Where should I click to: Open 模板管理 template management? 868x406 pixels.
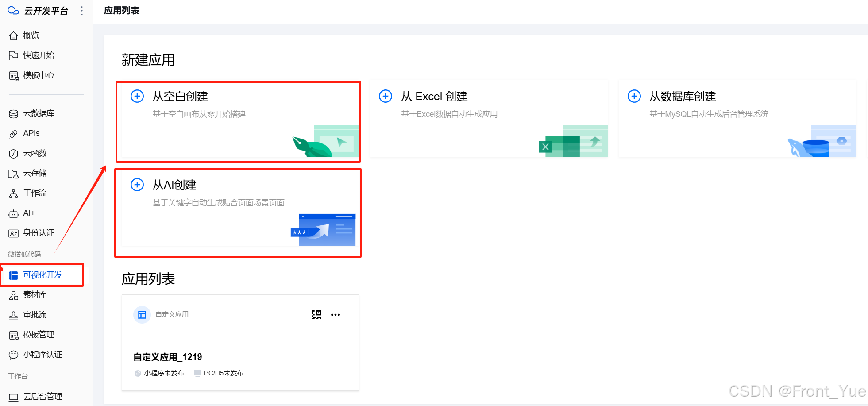tap(39, 334)
